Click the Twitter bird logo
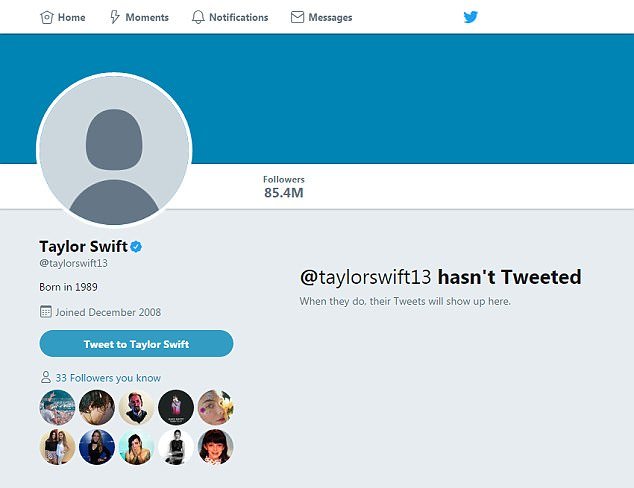 click(471, 17)
